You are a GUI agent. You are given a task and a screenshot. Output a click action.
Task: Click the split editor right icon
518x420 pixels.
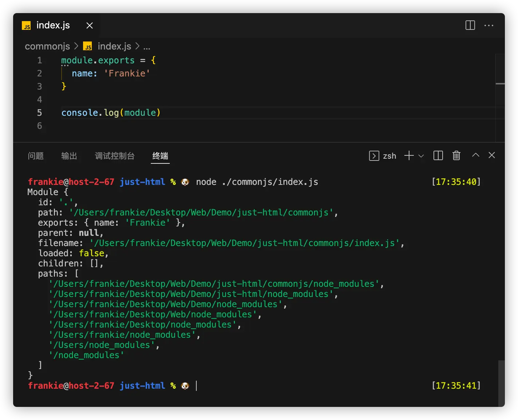(x=470, y=25)
